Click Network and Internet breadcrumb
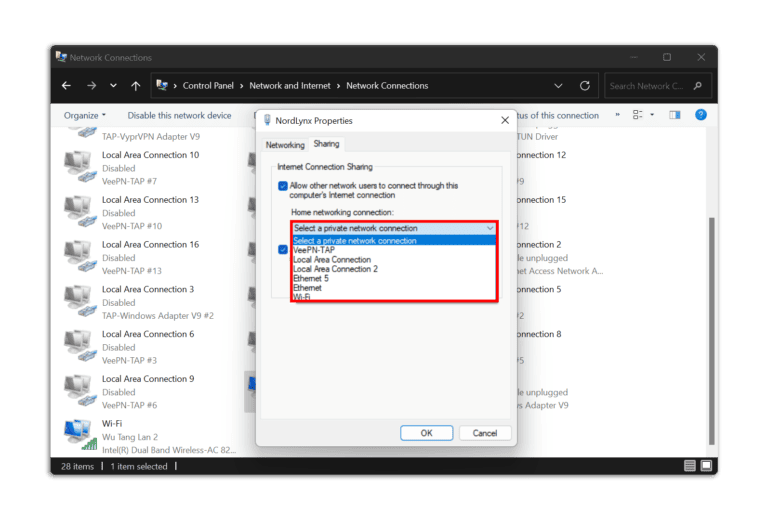 (x=290, y=86)
